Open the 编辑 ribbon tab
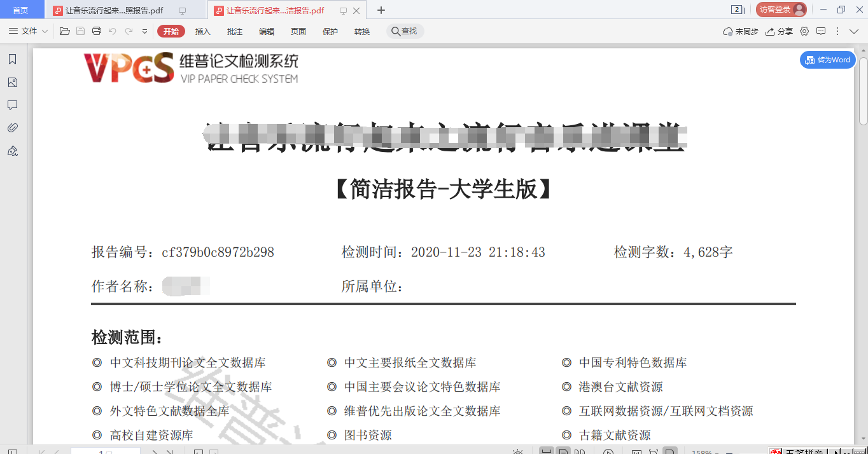 tap(267, 31)
